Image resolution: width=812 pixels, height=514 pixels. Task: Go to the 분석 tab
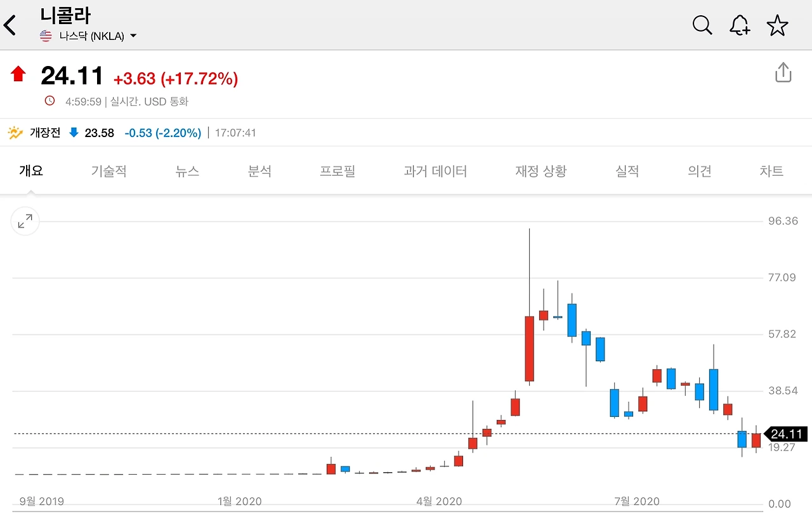pyautogui.click(x=259, y=171)
